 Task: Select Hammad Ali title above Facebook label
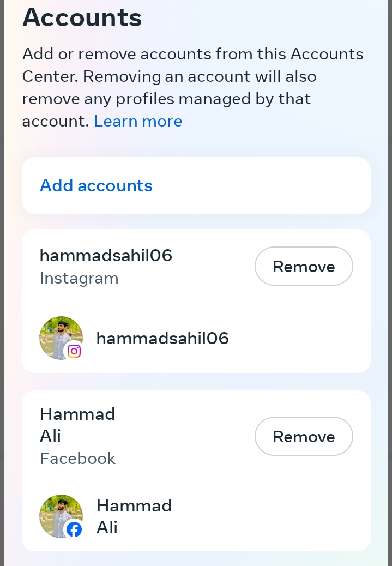pos(77,425)
